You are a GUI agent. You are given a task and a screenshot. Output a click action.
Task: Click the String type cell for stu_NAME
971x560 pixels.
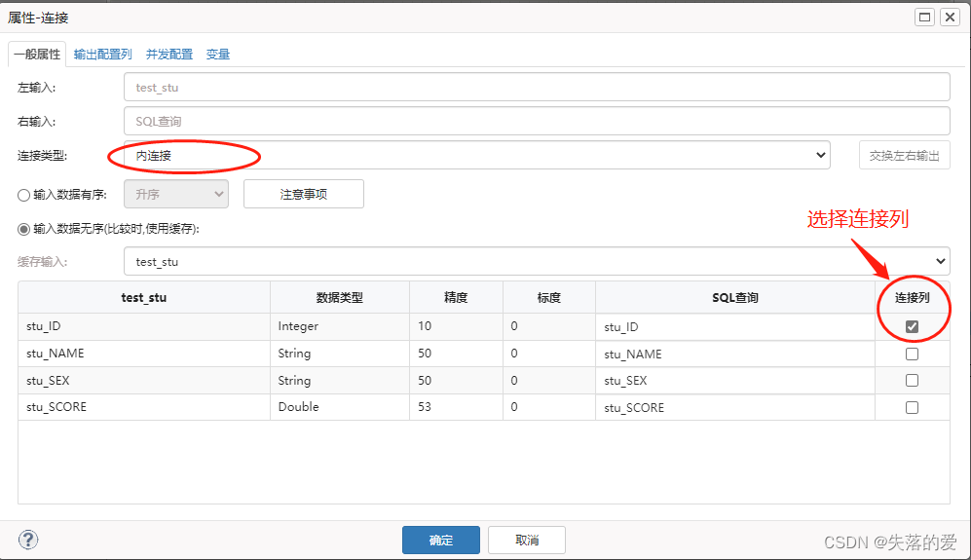pyautogui.click(x=340, y=354)
